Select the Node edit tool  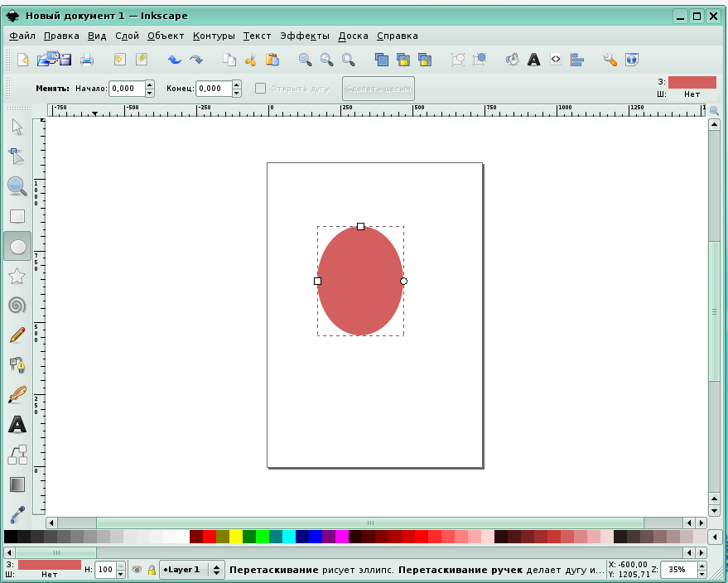pyautogui.click(x=17, y=157)
